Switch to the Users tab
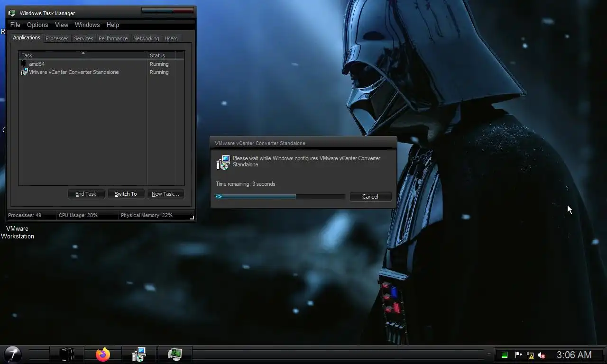 [171, 38]
